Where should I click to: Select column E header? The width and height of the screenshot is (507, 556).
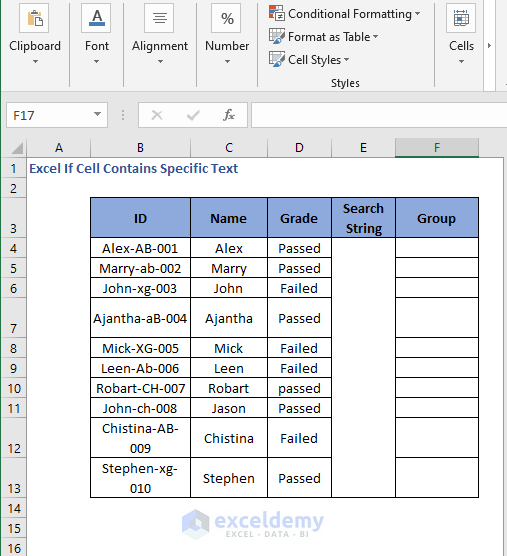tap(363, 148)
